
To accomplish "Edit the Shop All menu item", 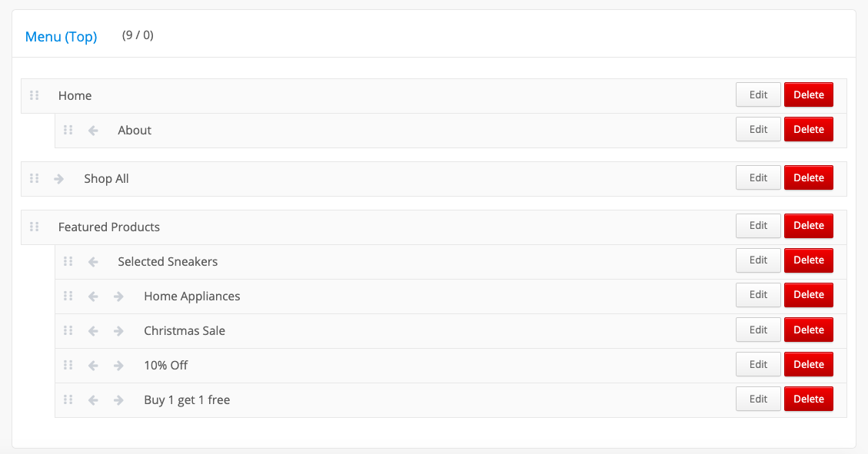I will [758, 177].
